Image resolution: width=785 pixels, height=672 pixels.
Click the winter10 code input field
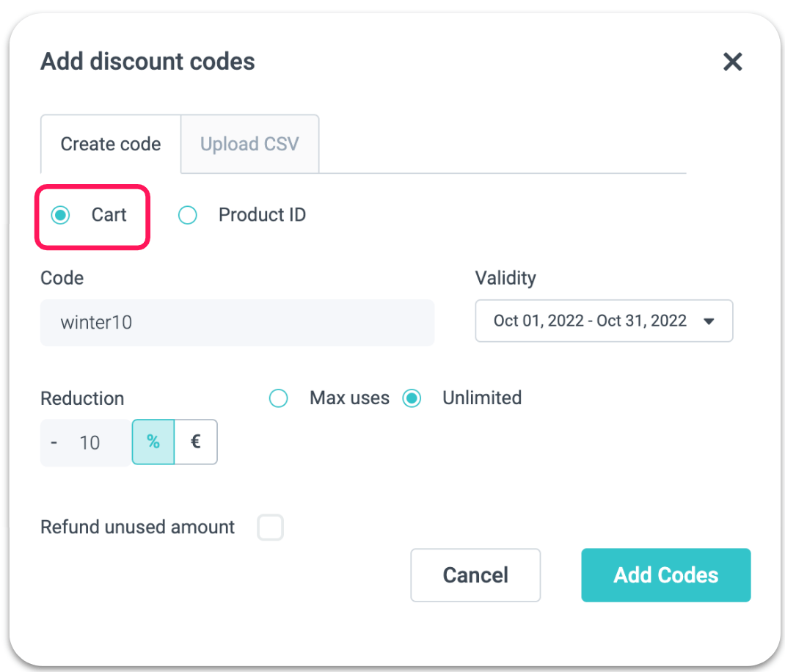point(237,323)
